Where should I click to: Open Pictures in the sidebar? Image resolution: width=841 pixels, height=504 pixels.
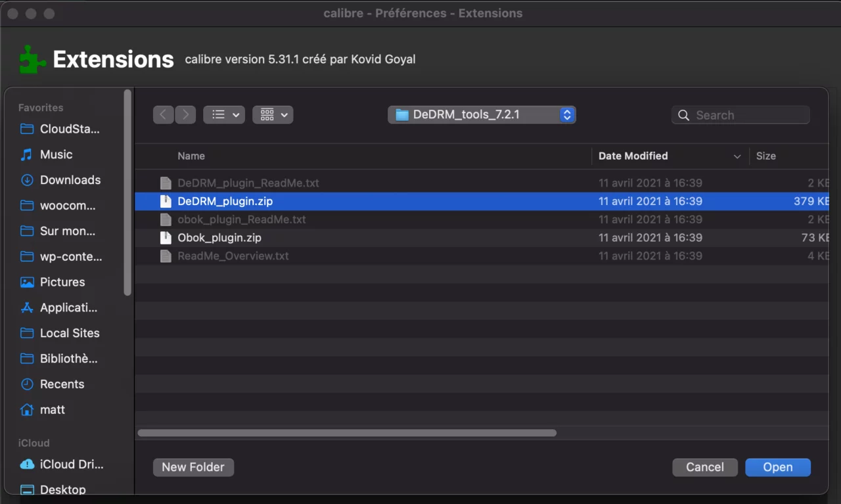53,282
